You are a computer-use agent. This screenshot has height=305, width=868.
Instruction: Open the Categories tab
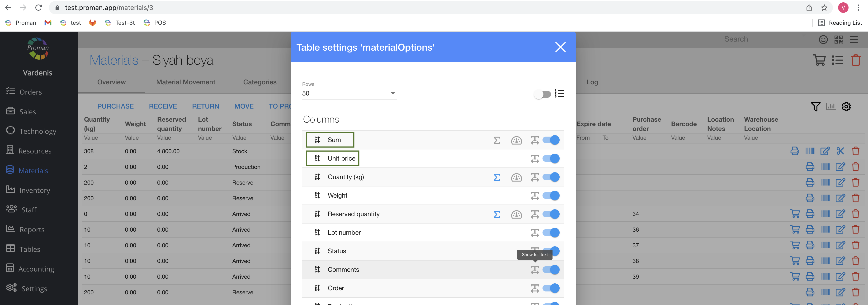(x=259, y=82)
